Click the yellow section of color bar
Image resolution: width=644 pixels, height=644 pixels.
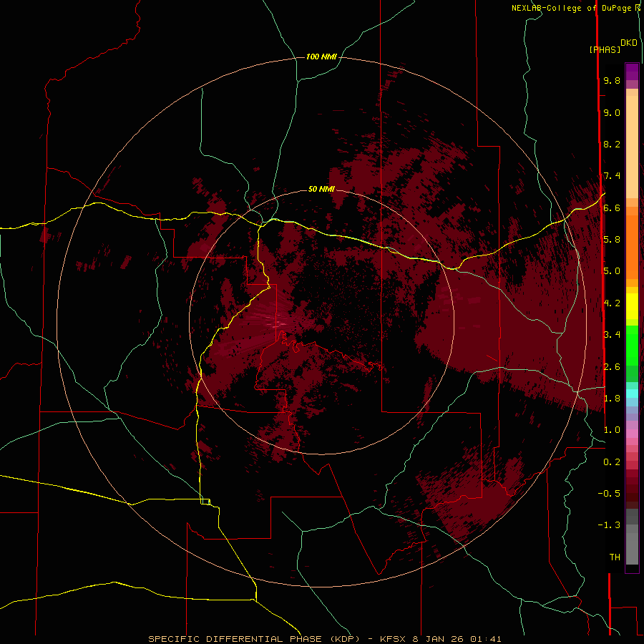click(x=632, y=306)
